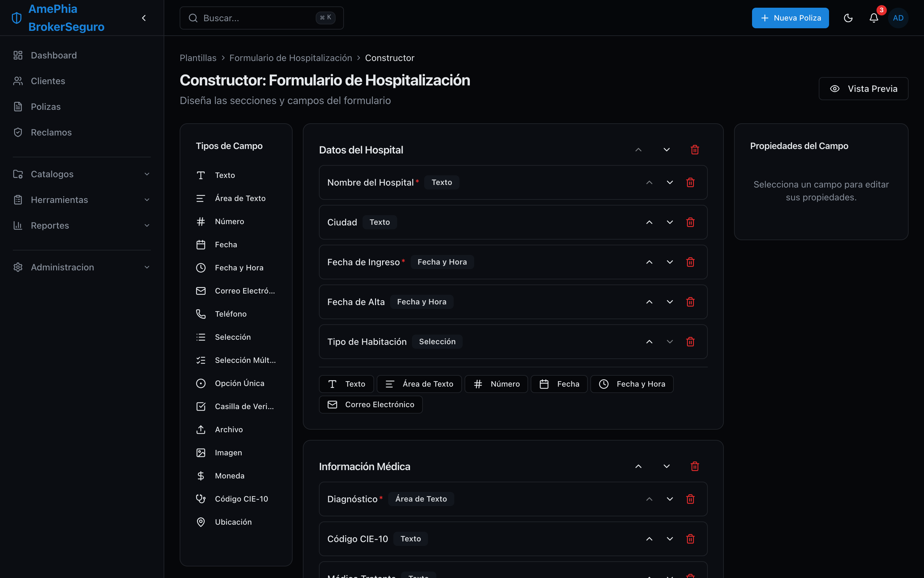The image size is (924, 578).
Task: Open Formulario de Hospitalización breadcrumb
Action: tap(291, 58)
